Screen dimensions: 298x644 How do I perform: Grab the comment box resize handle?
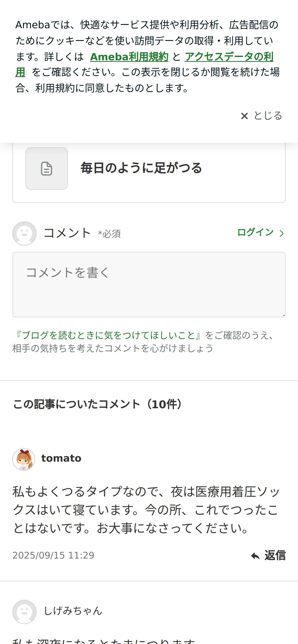point(283,315)
